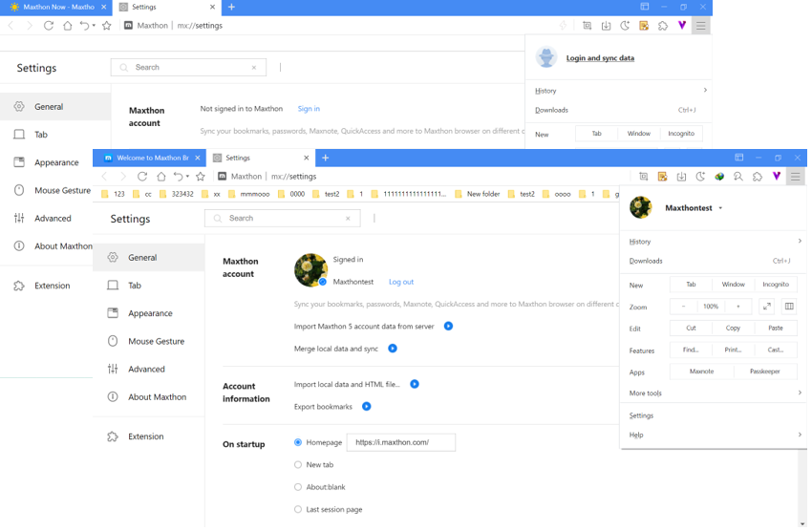Toggle fullscreen button in the Zoom row
This screenshot has width=812, height=531.
click(x=766, y=307)
